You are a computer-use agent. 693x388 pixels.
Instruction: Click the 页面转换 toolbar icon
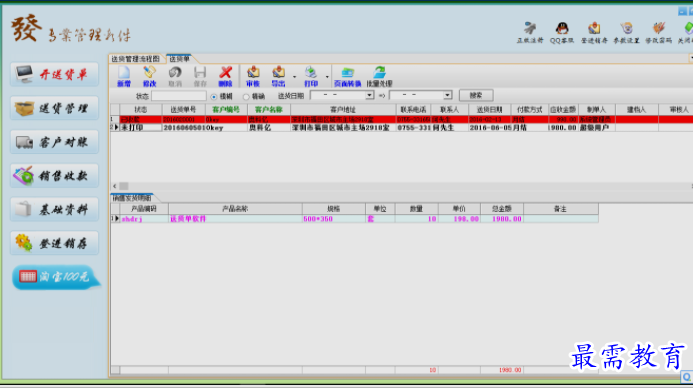click(347, 76)
